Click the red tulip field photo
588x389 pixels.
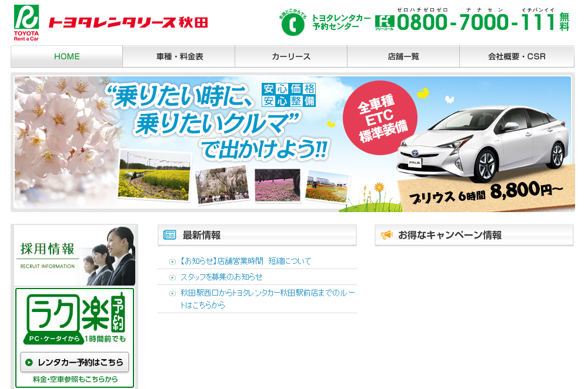328,186
